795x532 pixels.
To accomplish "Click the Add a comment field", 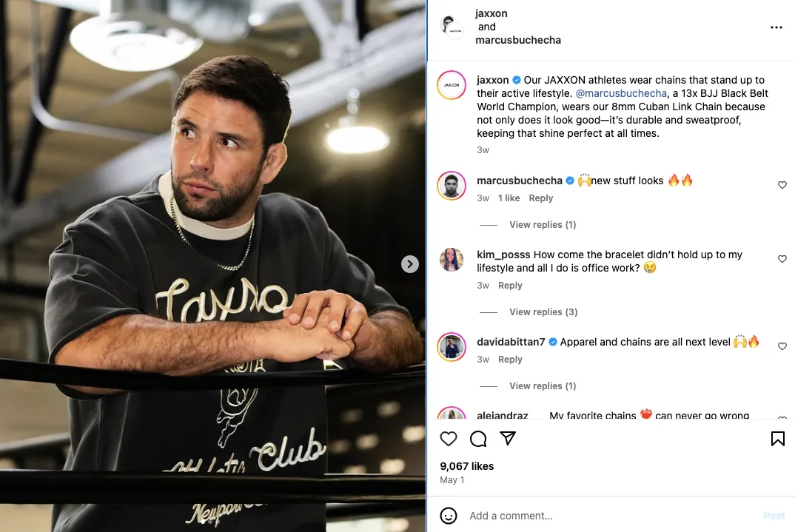I will click(x=607, y=516).
